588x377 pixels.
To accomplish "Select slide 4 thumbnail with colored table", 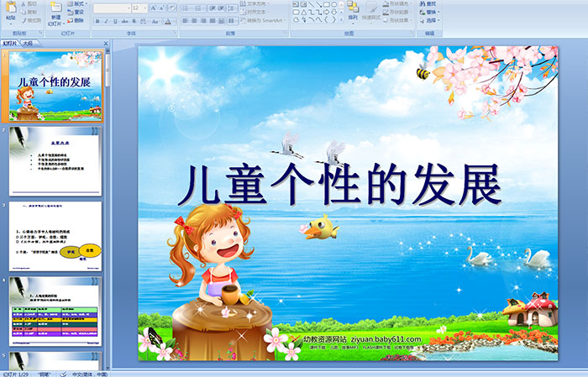I will click(55, 312).
